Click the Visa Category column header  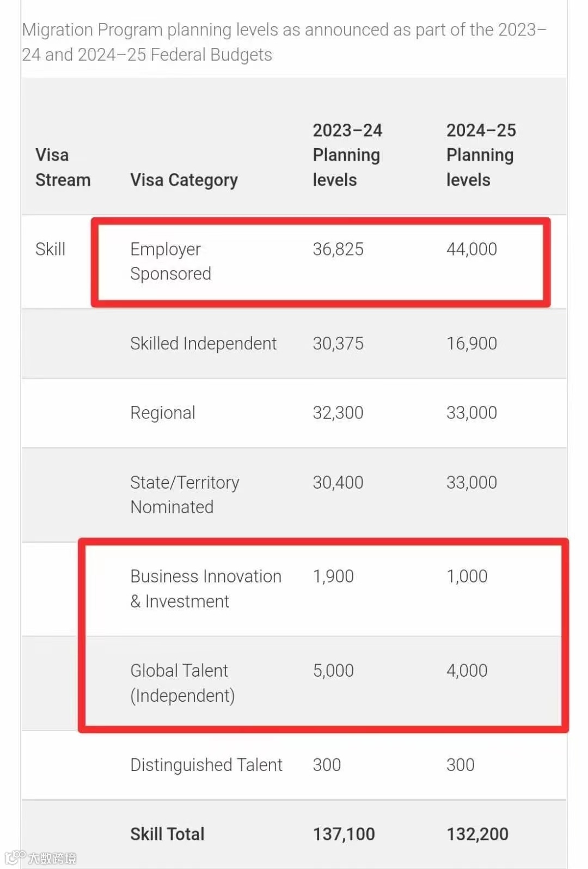[x=183, y=180]
